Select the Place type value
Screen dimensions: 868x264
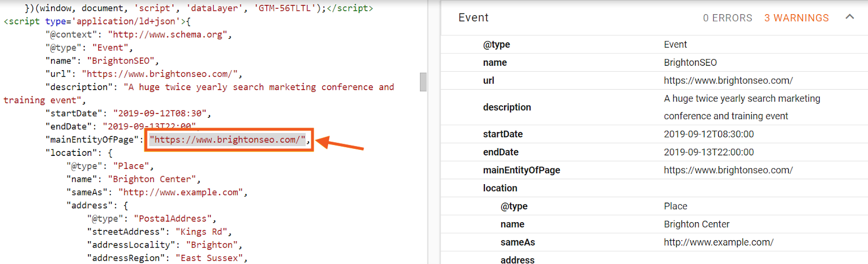(675, 206)
